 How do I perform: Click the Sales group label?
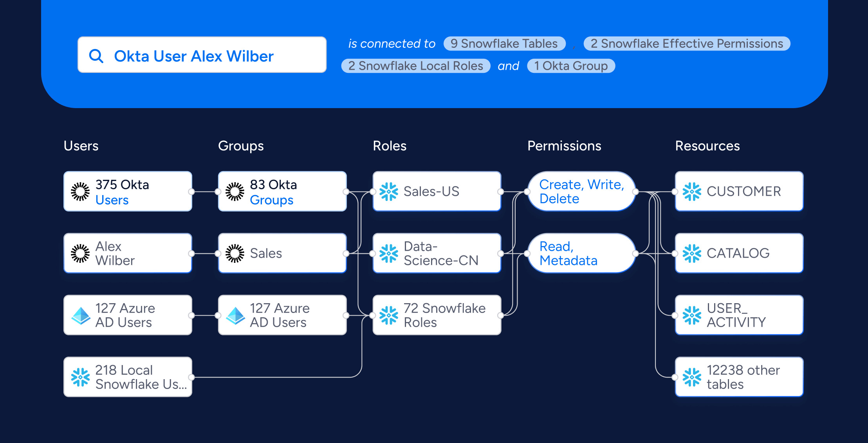click(x=266, y=253)
